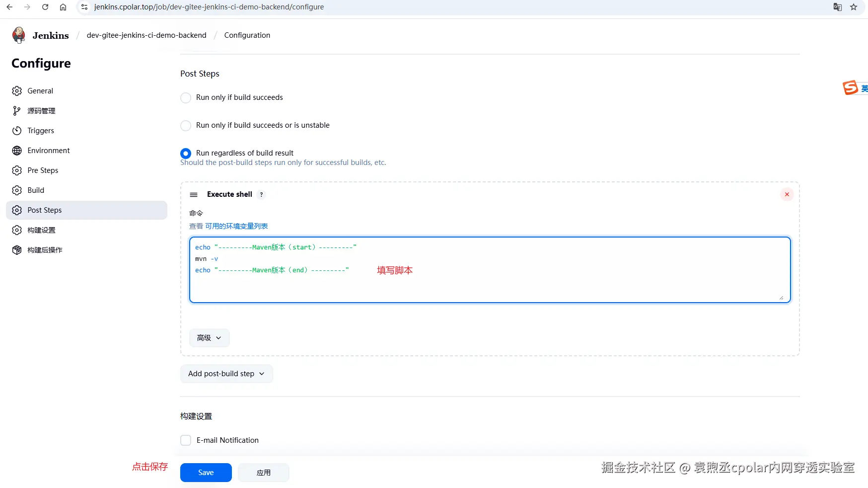Click the General gear icon in sidebar

pyautogui.click(x=17, y=91)
